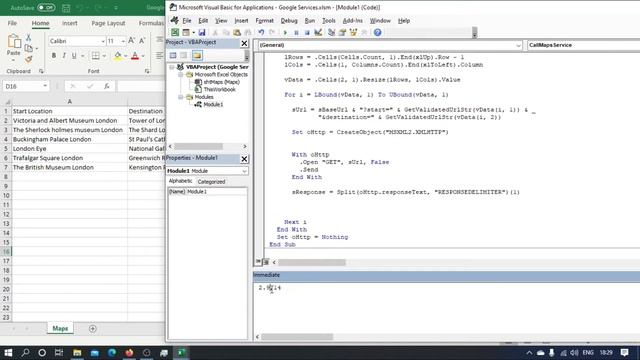
Task: Open File Explorer from Windows taskbar
Action: coord(77,352)
